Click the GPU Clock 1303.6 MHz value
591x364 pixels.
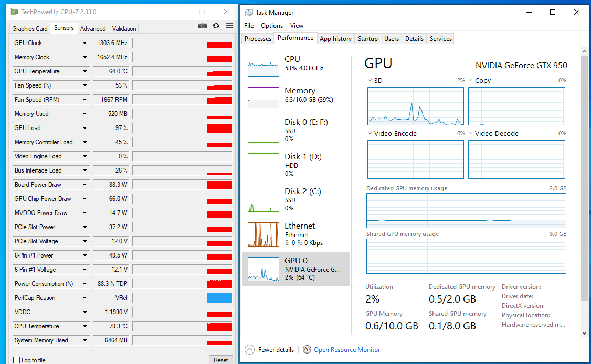click(111, 43)
